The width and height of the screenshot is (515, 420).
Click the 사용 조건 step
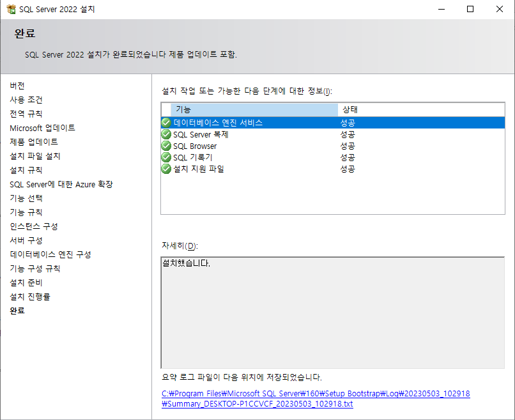26,100
